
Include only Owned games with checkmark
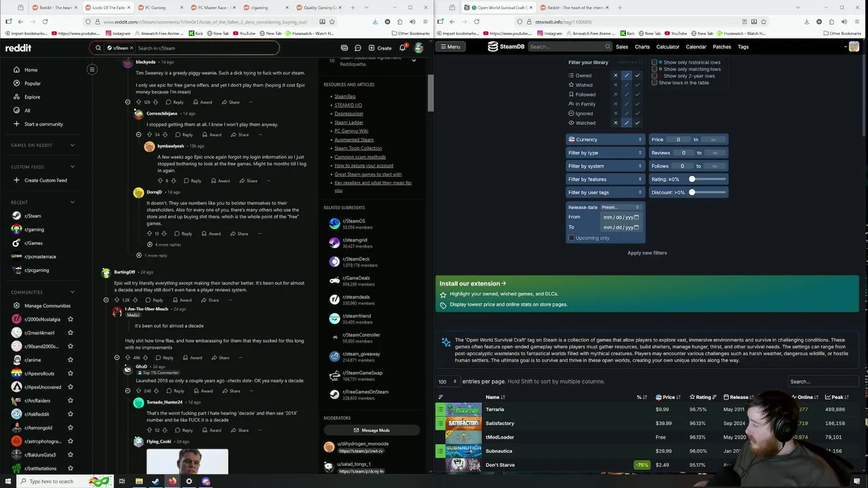637,75
